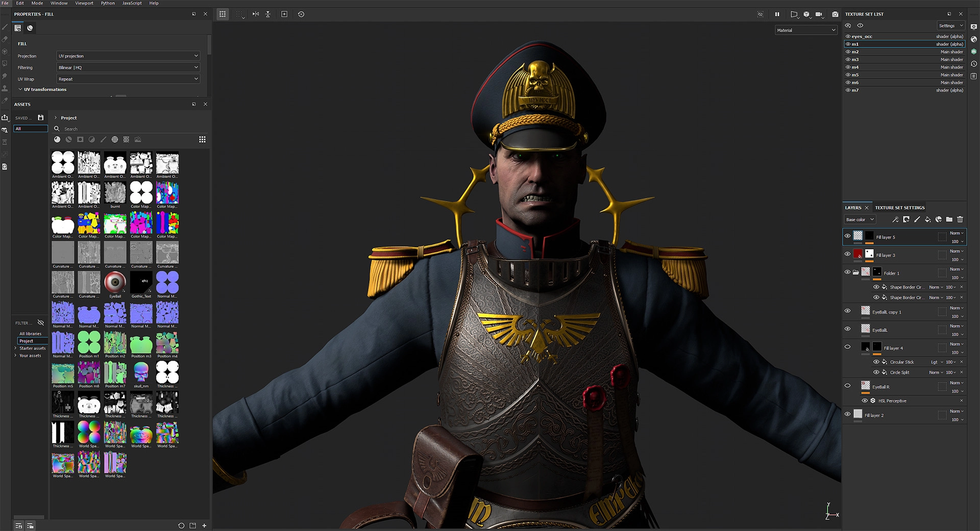Click the add fill layer bucket icon
This screenshot has height=531, width=980.
click(x=927, y=220)
